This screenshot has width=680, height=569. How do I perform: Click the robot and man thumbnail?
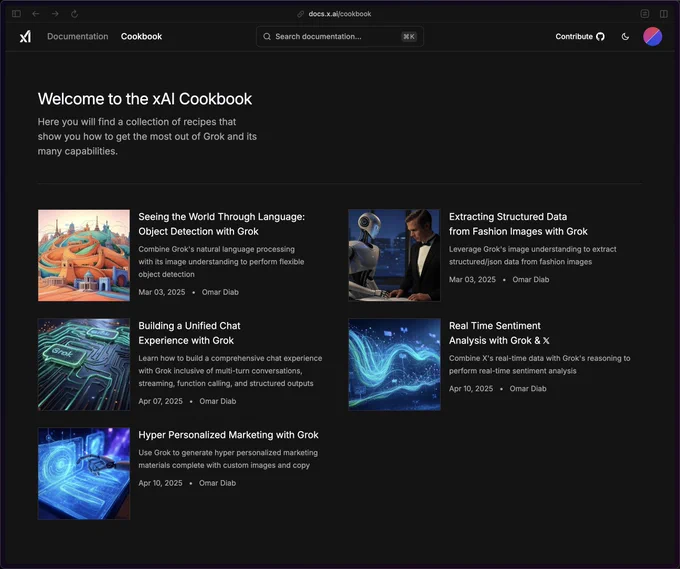click(394, 255)
